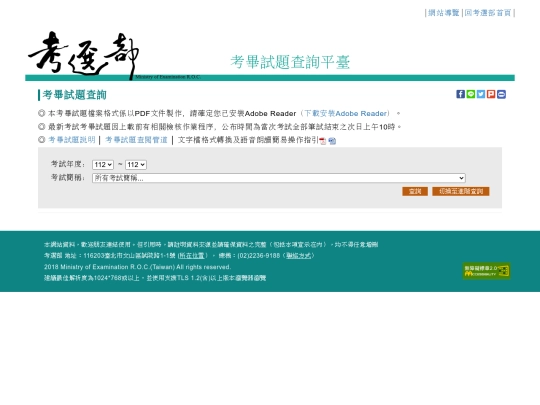540x405 pixels.
Task: Share page on Twitter icon
Action: pos(481,94)
